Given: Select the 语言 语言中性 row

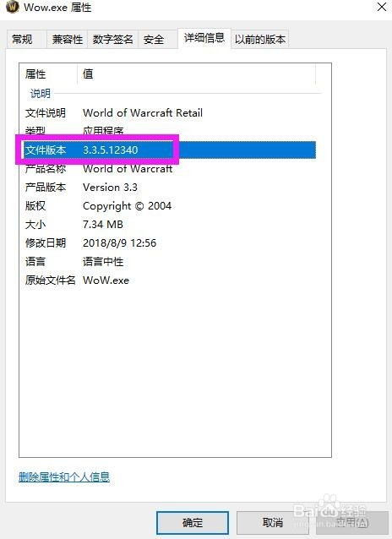Looking at the screenshot, I should coord(170,262).
